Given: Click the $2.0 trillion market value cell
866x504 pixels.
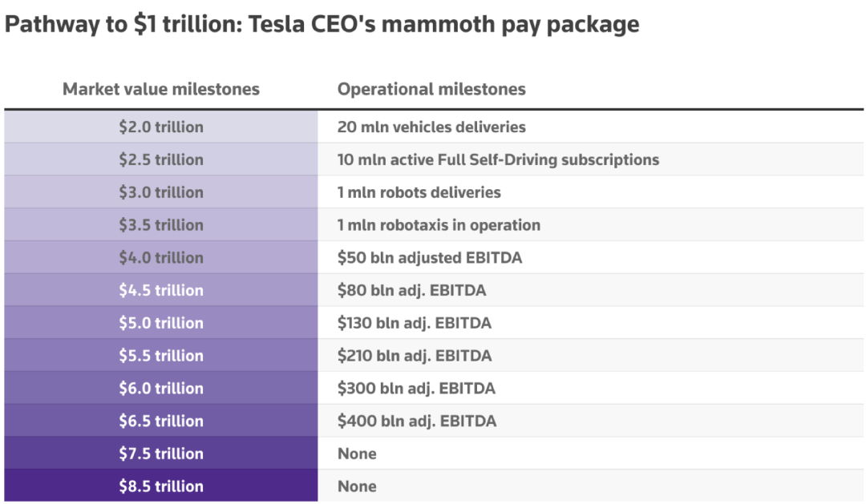Looking at the screenshot, I should point(161,127).
